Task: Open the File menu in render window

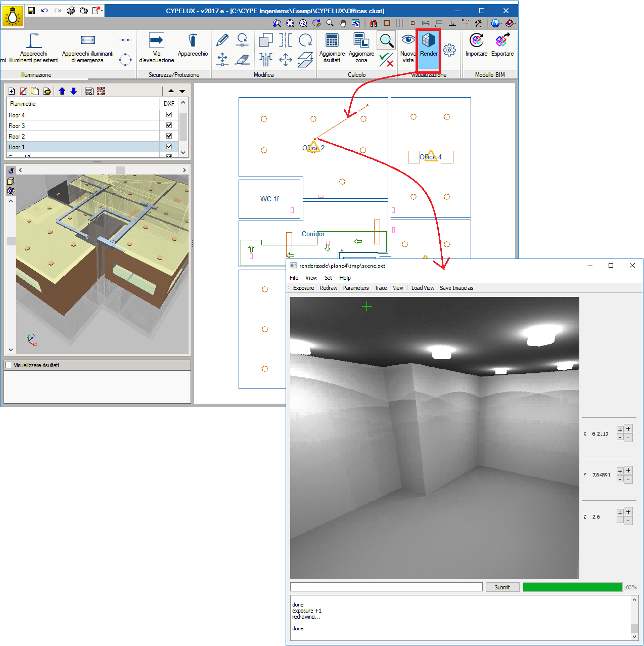Action: [x=294, y=278]
